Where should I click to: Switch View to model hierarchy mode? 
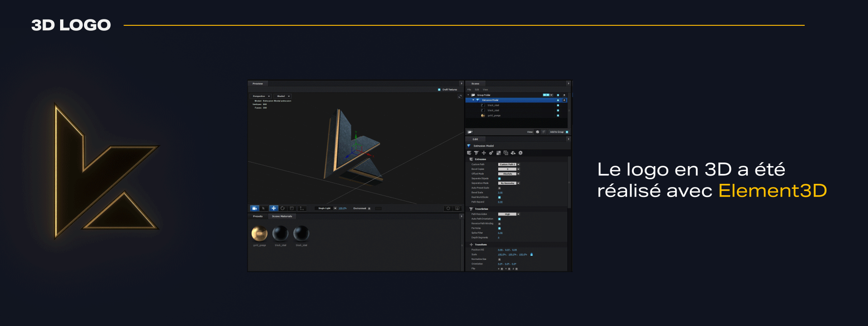click(544, 132)
